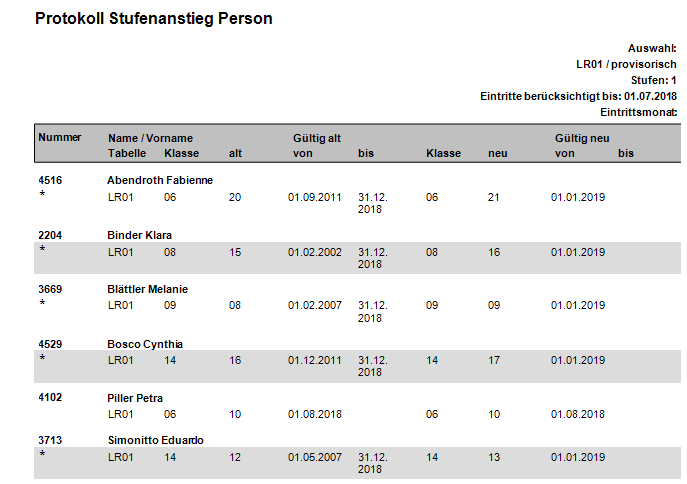
Task: Select the 01.08.2018 Gültig neu date for Piller
Action: click(577, 414)
